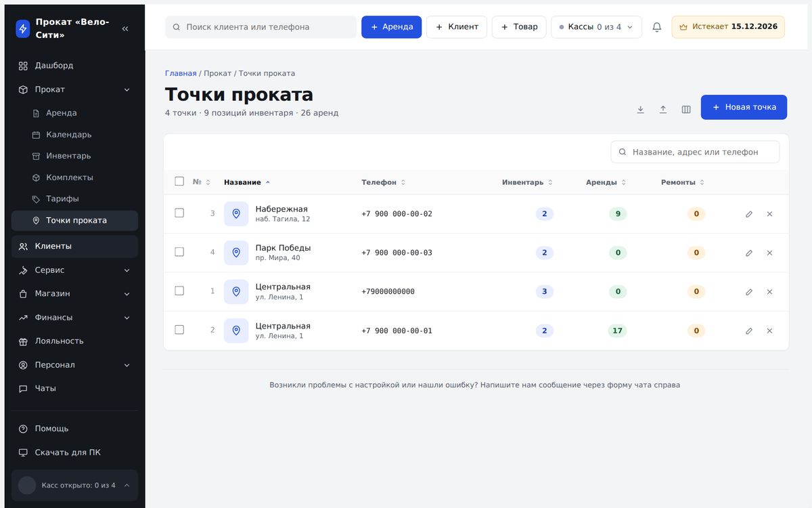Delete Центральная row with phone +79000000000
This screenshot has height=508, width=812.
769,292
